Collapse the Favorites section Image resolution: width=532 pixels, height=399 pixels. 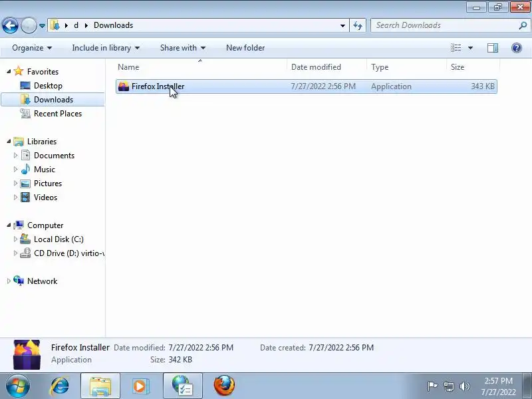9,71
